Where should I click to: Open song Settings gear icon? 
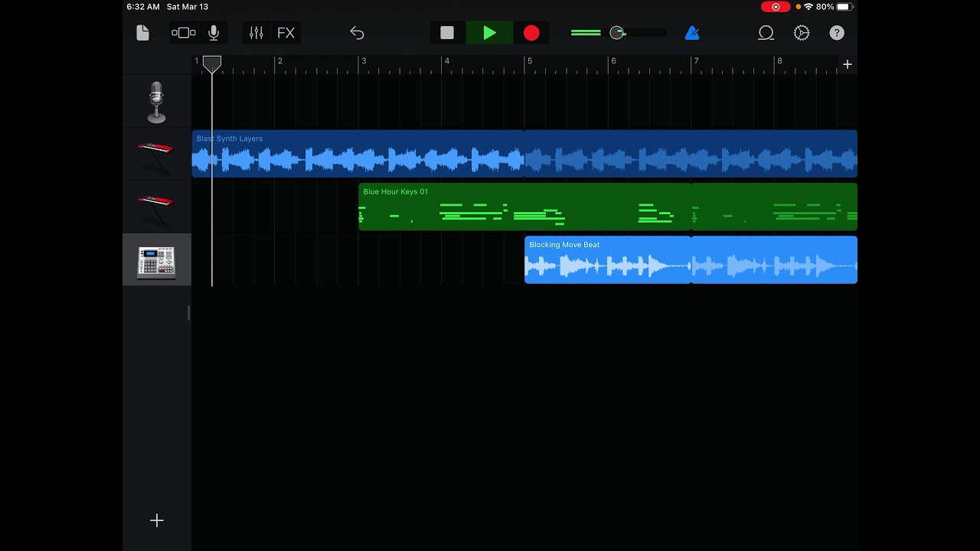pos(802,33)
